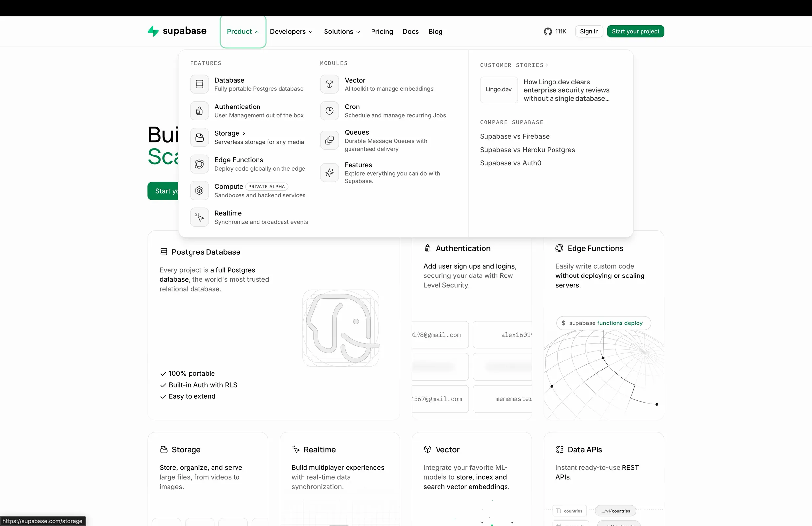Image resolution: width=812 pixels, height=526 pixels.
Task: Click the Data APIs card icon
Action: pos(559,449)
